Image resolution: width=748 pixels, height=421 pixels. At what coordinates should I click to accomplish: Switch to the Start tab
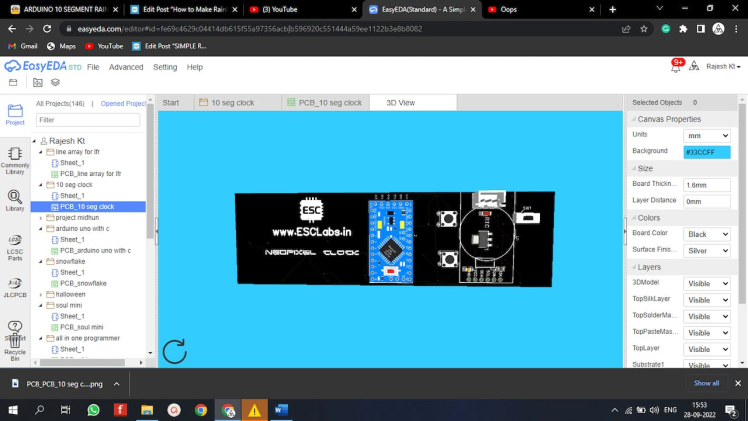point(171,103)
